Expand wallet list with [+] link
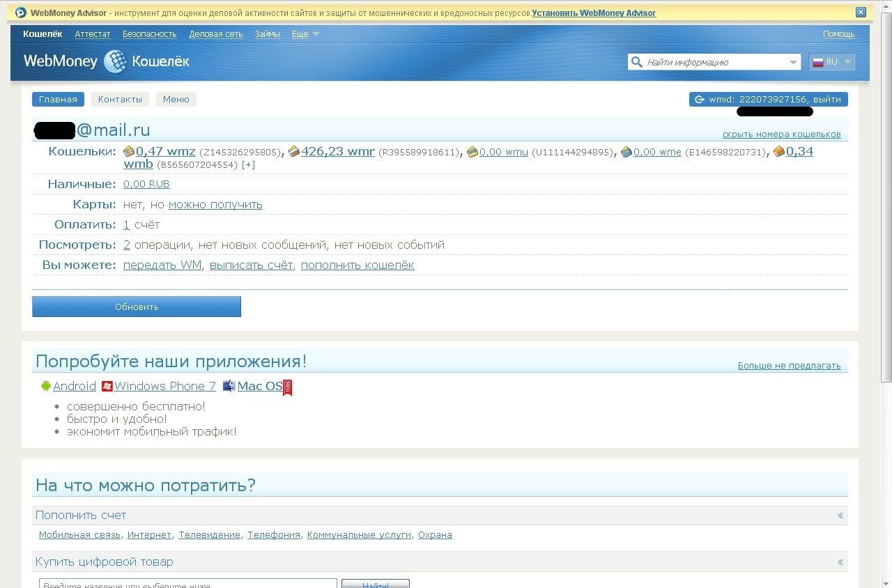 (x=248, y=165)
